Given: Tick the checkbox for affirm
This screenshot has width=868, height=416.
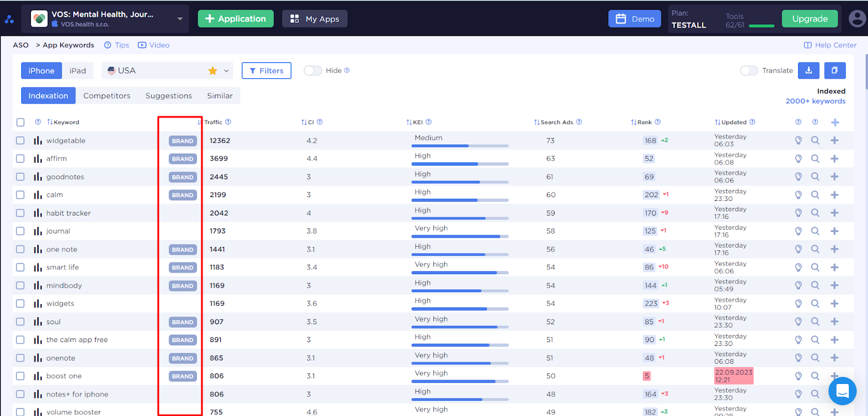Looking at the screenshot, I should point(21,159).
